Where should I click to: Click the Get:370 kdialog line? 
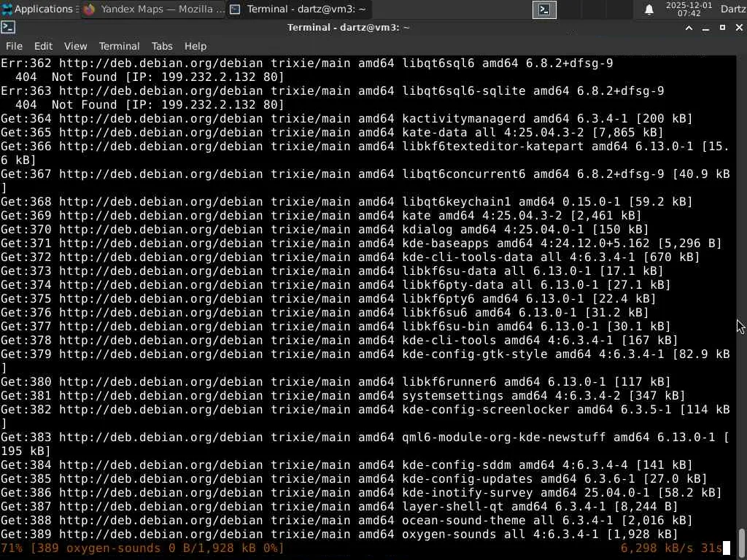click(x=325, y=229)
